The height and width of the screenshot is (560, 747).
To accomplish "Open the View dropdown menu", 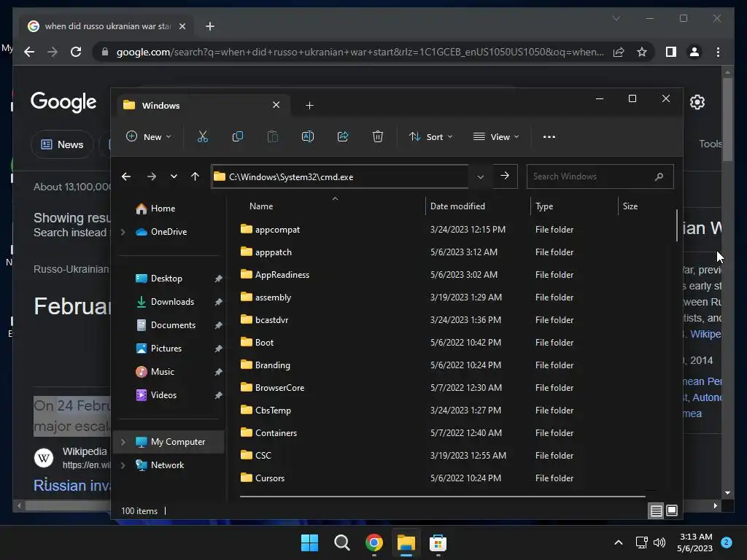I will [x=496, y=136].
